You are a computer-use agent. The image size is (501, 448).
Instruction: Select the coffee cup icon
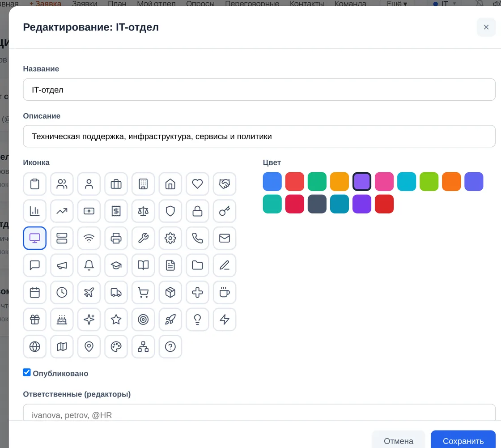pyautogui.click(x=225, y=293)
